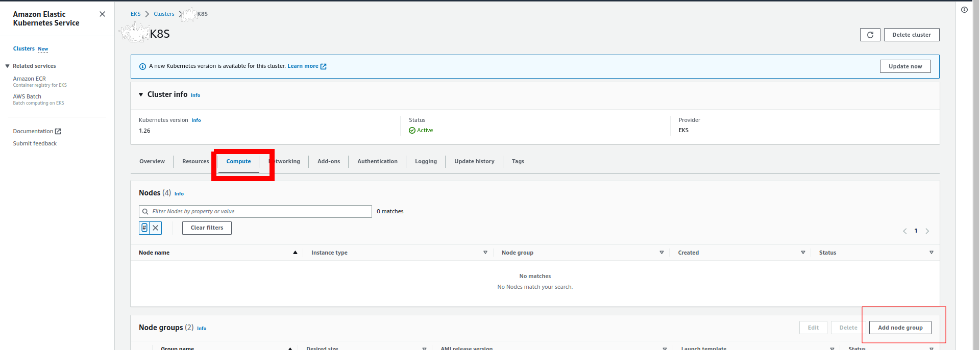Click the external link icon beside Documentation
The width and height of the screenshot is (980, 350).
tap(58, 132)
